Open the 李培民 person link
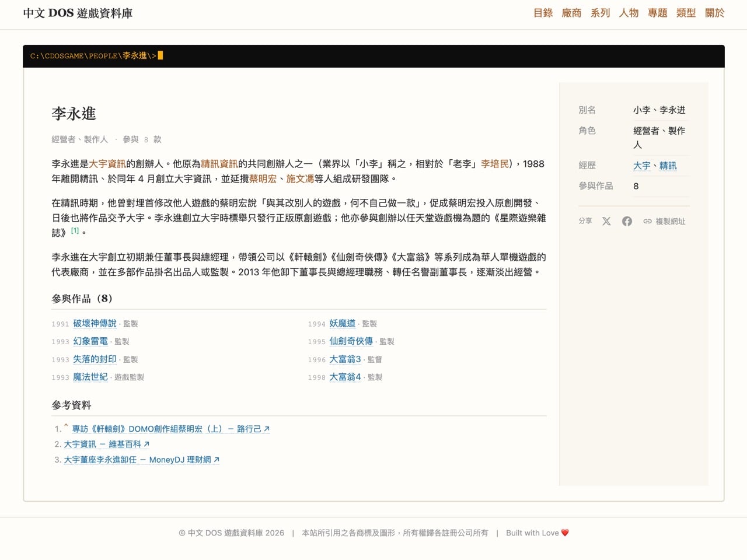 (495, 164)
